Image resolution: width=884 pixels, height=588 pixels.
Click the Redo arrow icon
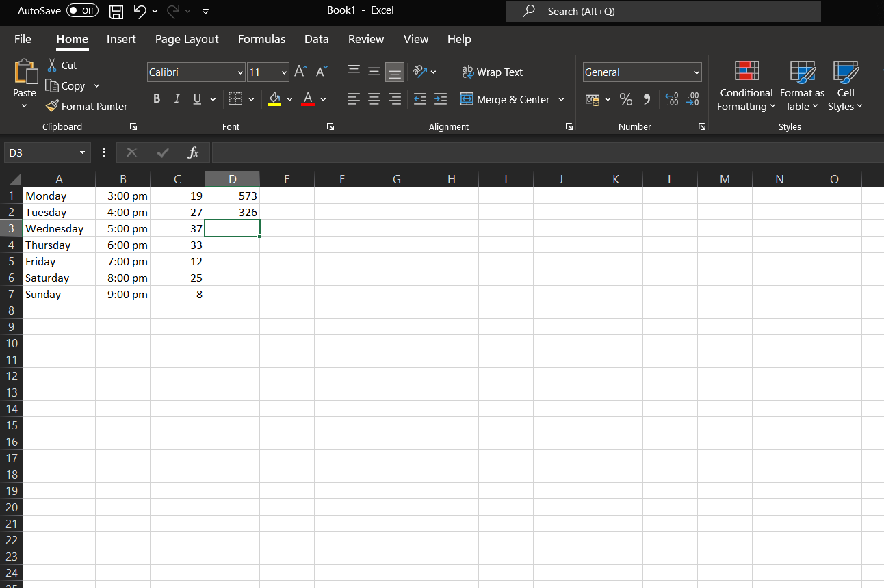click(x=173, y=11)
